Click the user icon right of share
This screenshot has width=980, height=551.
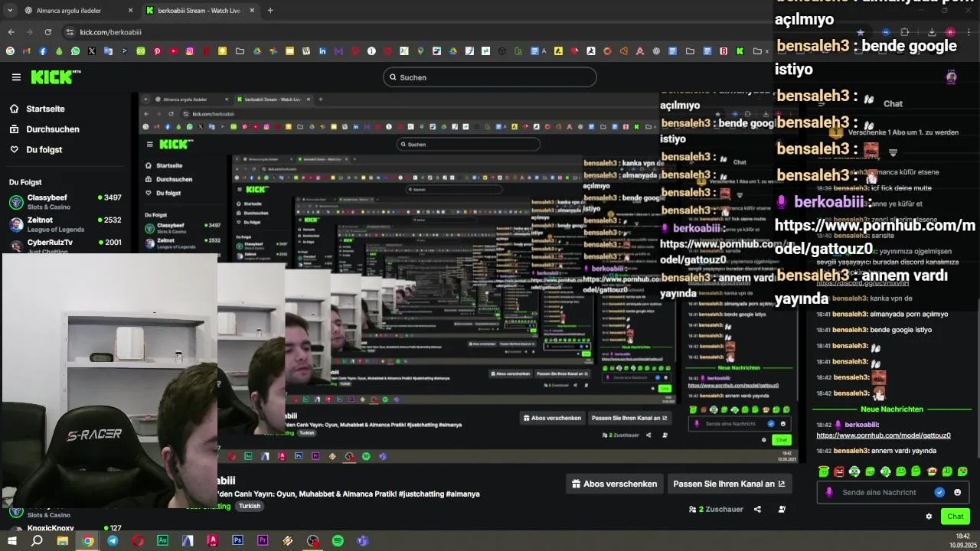tap(782, 509)
